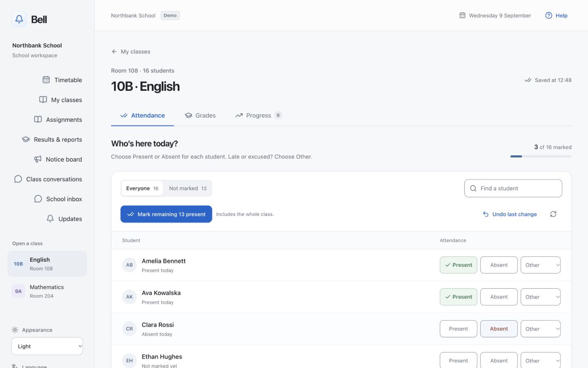Click Undo last change link

[510, 214]
